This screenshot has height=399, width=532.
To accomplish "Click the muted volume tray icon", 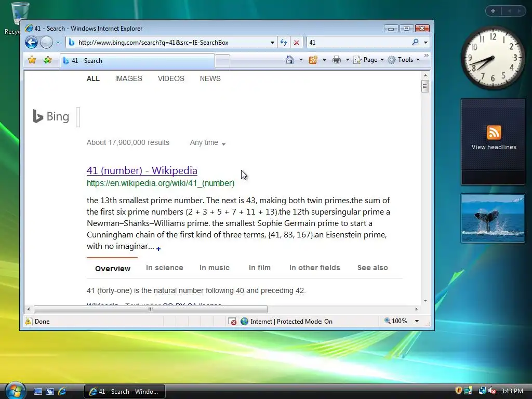I will pyautogui.click(x=492, y=391).
